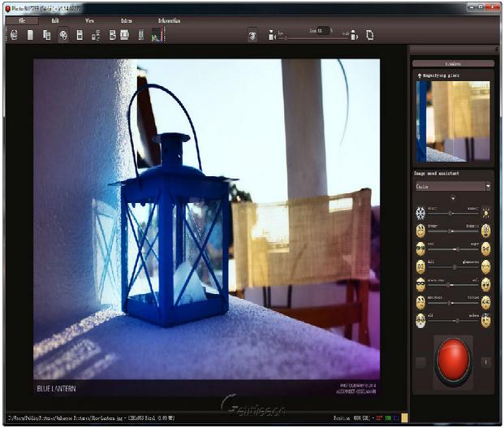Click the zoom in icon

click(354, 35)
